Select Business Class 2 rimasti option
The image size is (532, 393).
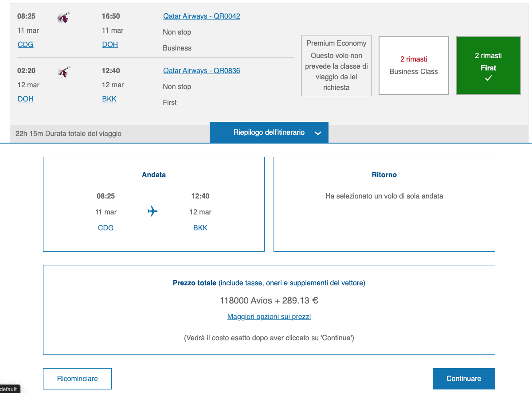point(414,66)
